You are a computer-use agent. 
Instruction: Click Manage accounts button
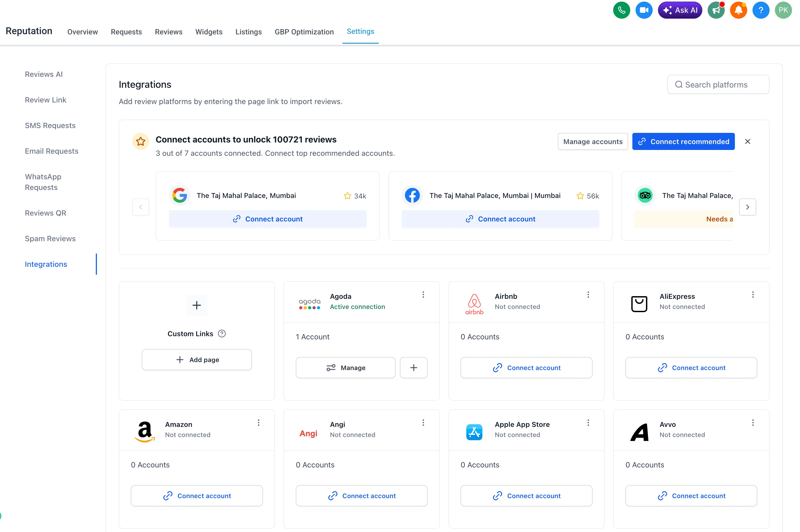(593, 141)
